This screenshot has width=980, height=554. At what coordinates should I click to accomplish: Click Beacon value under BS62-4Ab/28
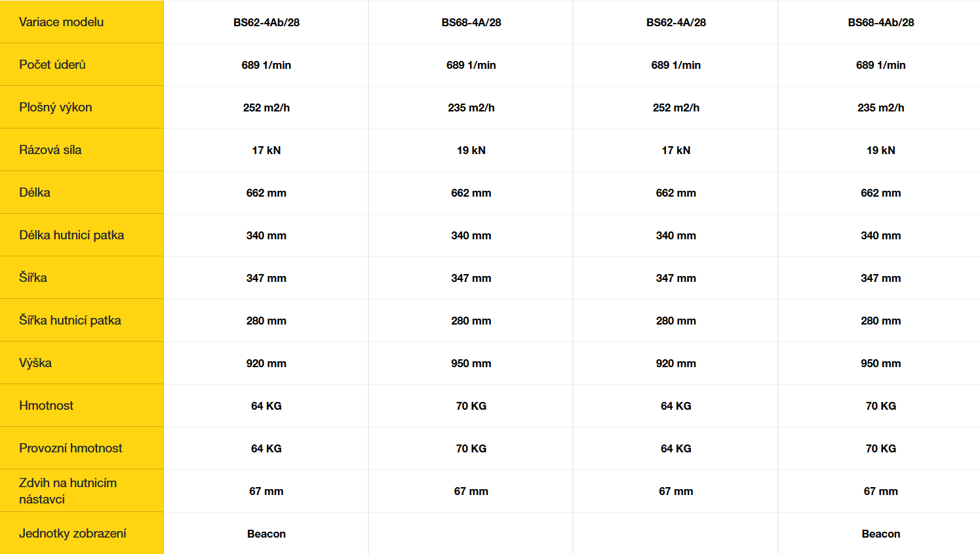pos(266,534)
